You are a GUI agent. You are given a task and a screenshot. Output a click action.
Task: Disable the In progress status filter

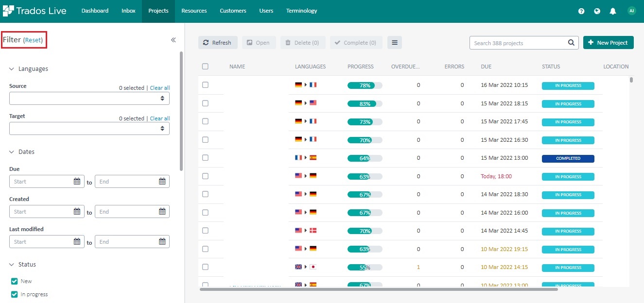[x=14, y=294]
